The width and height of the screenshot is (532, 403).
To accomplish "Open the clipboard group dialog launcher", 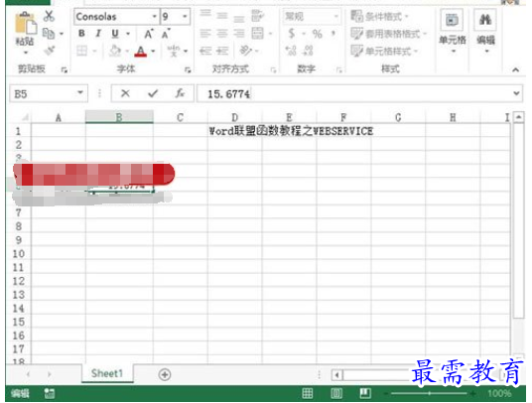I will coord(64,69).
